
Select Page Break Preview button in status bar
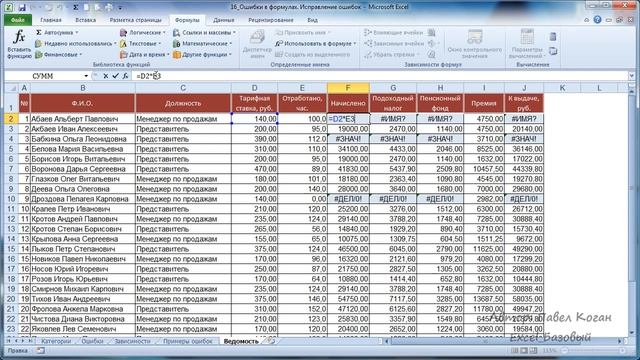point(533,351)
